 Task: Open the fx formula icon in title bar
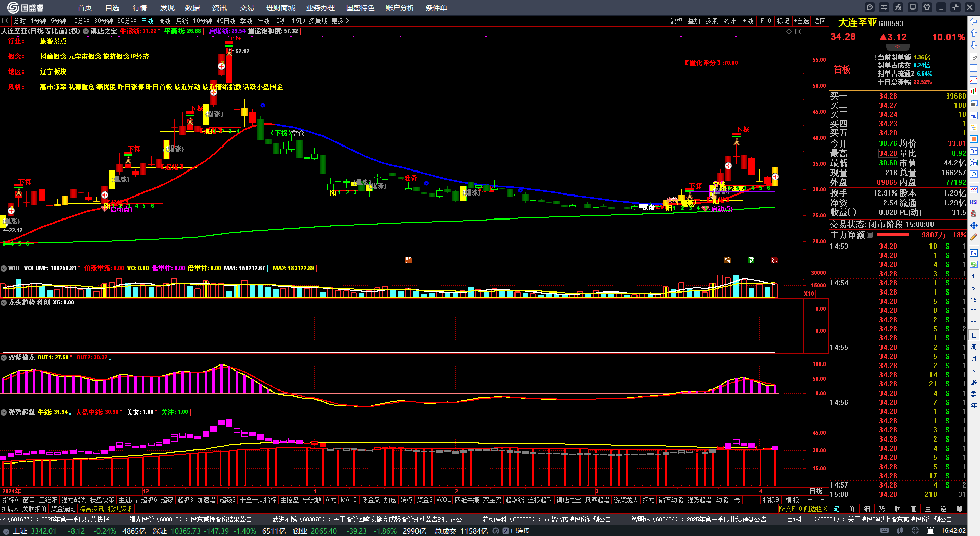click(898, 7)
